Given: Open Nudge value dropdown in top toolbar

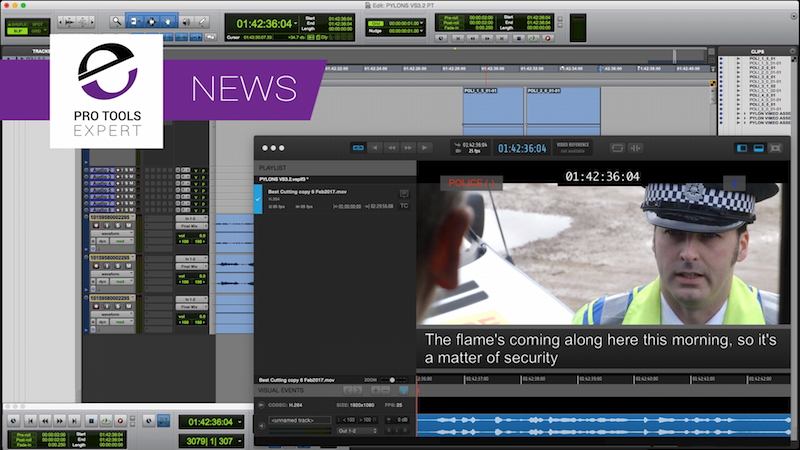Looking at the screenshot, I should 421,31.
